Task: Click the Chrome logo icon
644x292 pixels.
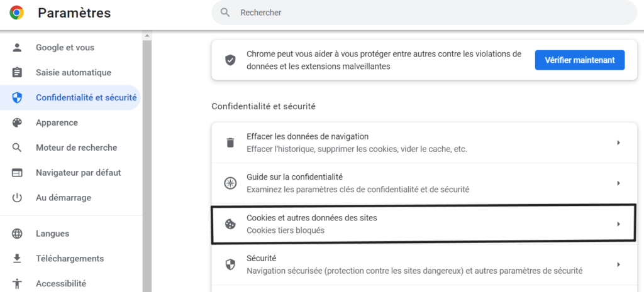Action: tap(17, 13)
